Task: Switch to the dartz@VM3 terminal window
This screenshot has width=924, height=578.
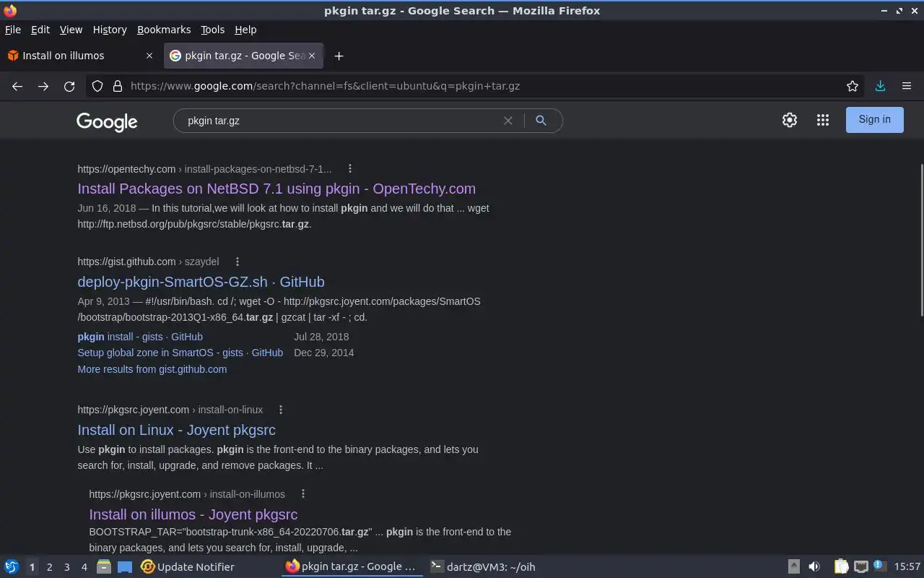Action: (x=483, y=566)
